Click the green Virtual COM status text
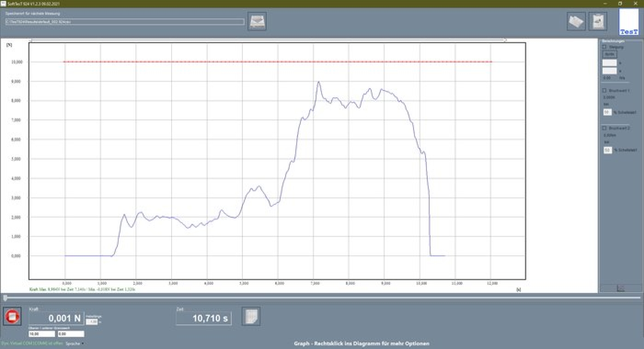 (32, 343)
